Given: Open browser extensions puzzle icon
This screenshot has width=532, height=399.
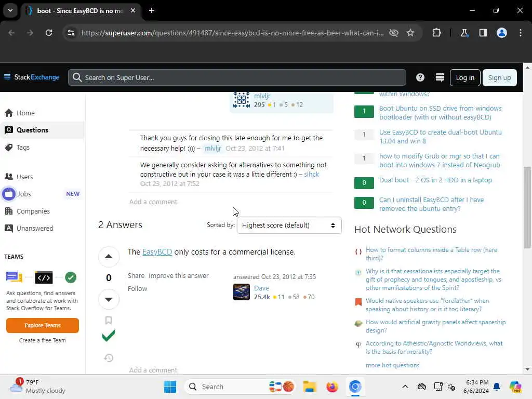Looking at the screenshot, I should coord(436,33).
